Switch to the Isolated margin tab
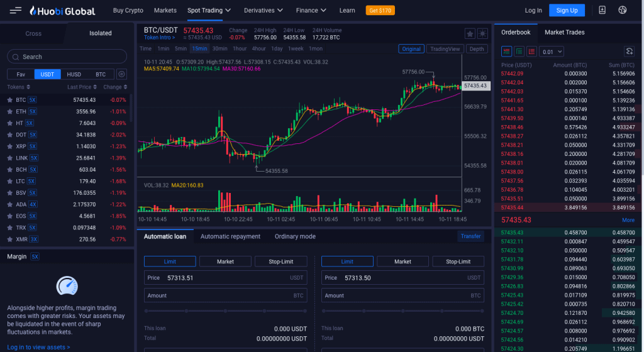644x352 pixels. [100, 33]
